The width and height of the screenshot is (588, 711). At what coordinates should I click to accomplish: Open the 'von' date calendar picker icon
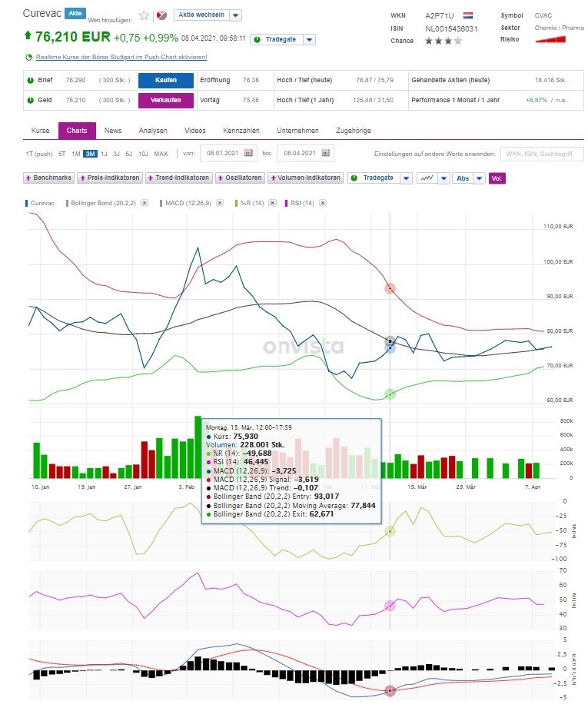pos(248,153)
